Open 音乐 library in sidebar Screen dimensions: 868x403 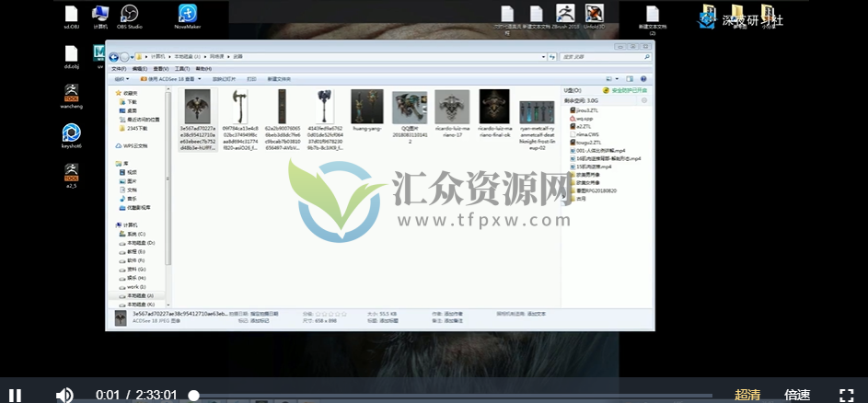pos(128,199)
